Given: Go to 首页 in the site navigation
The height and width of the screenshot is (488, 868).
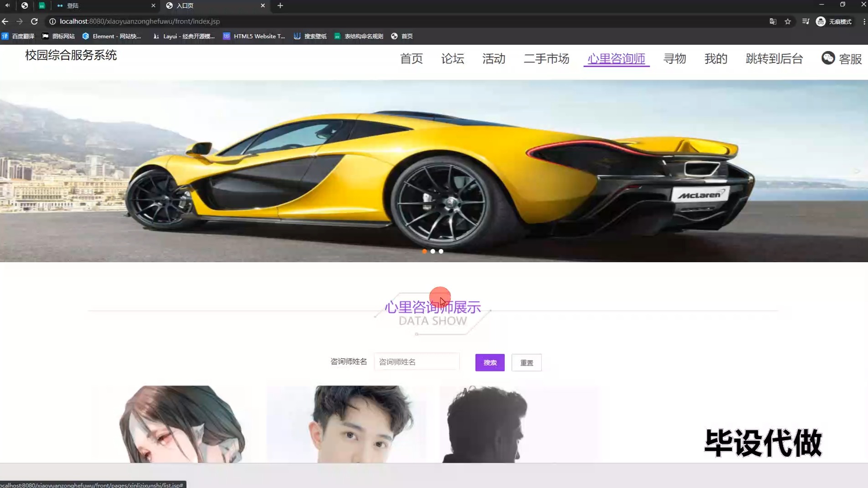Looking at the screenshot, I should coord(411,59).
